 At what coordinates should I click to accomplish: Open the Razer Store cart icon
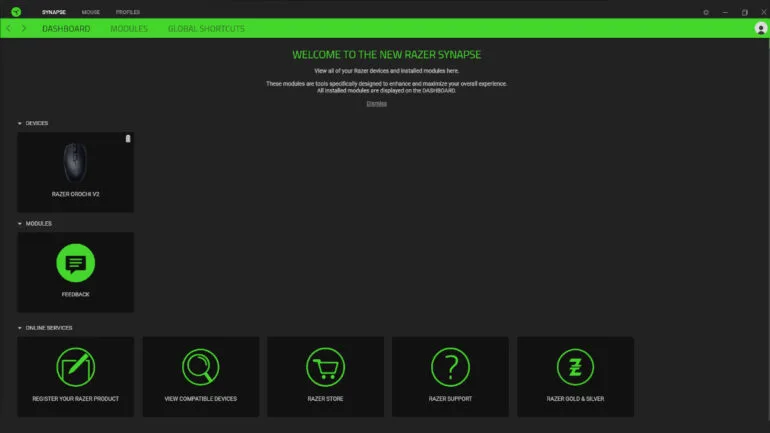point(325,367)
